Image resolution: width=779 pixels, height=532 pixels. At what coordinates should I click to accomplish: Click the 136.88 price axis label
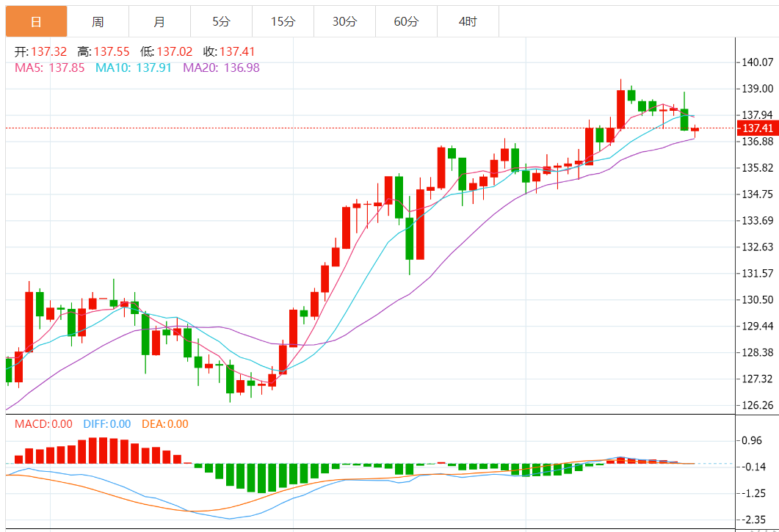coord(757,142)
